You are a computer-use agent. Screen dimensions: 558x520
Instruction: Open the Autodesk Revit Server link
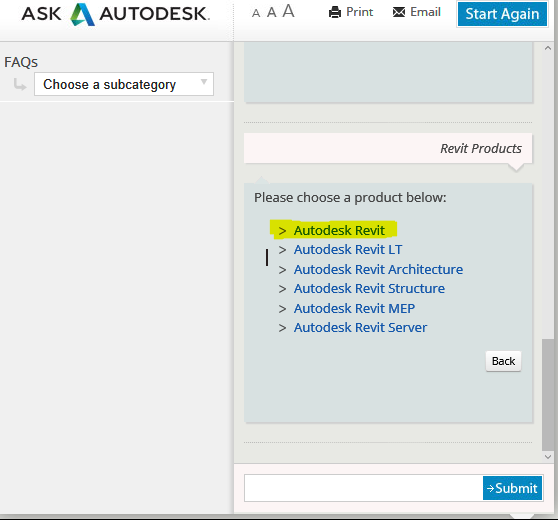[360, 327]
